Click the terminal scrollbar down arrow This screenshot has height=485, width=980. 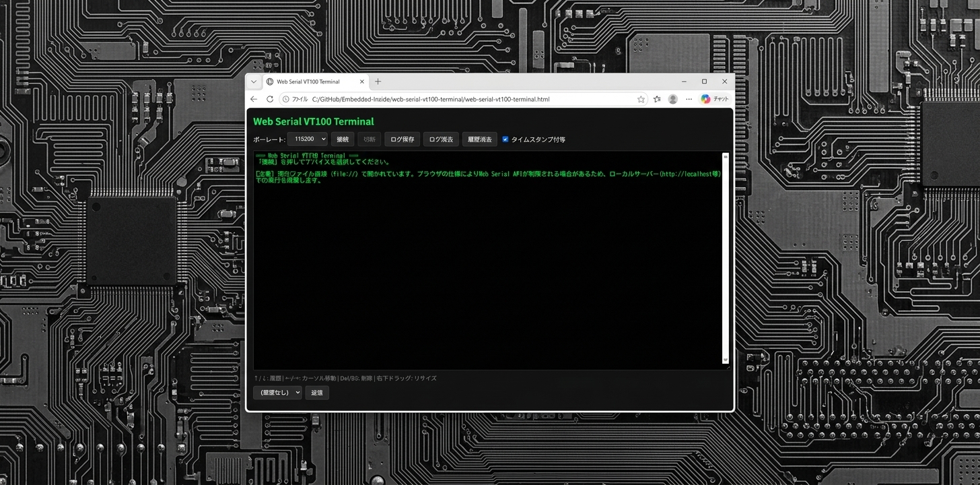point(726,361)
